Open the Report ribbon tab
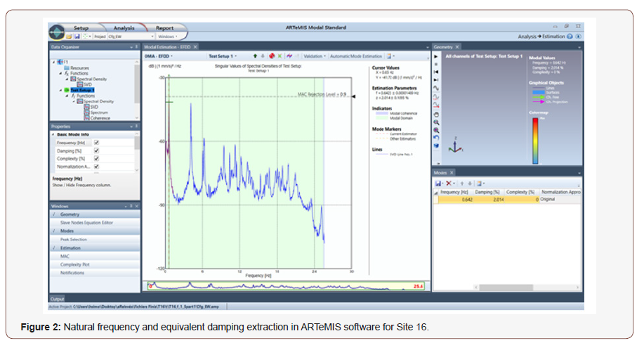644x343 pixels. pos(164,28)
